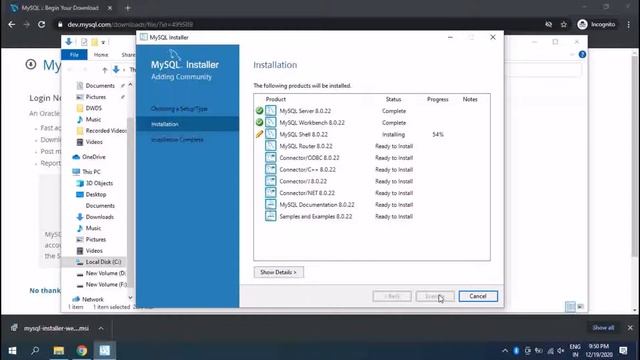Open the Chrome three-dot menu
The image size is (640, 360).
click(629, 24)
